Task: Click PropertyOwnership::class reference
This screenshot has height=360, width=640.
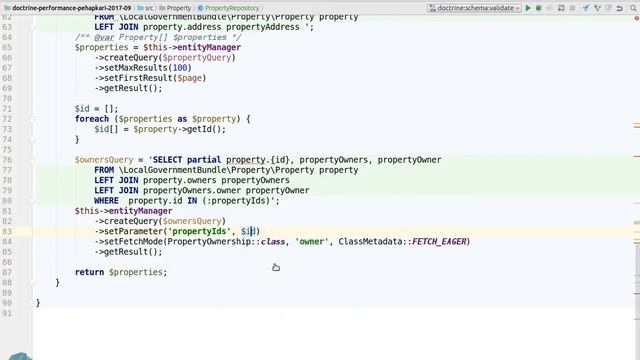Action: pyautogui.click(x=226, y=241)
